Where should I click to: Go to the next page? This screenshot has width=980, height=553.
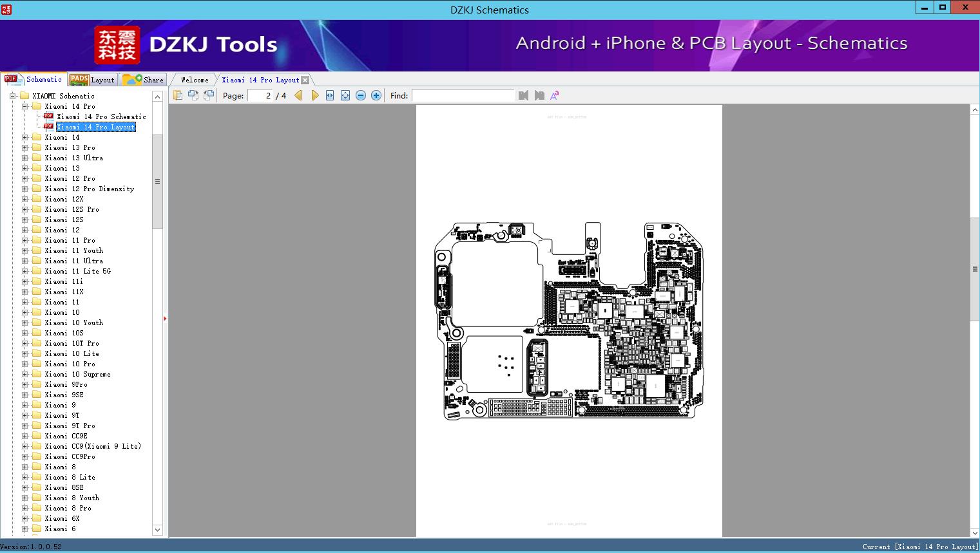tap(314, 95)
